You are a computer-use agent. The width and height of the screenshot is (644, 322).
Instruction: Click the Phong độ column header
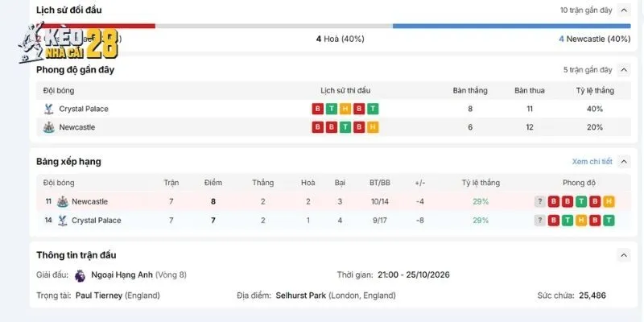[x=579, y=183]
